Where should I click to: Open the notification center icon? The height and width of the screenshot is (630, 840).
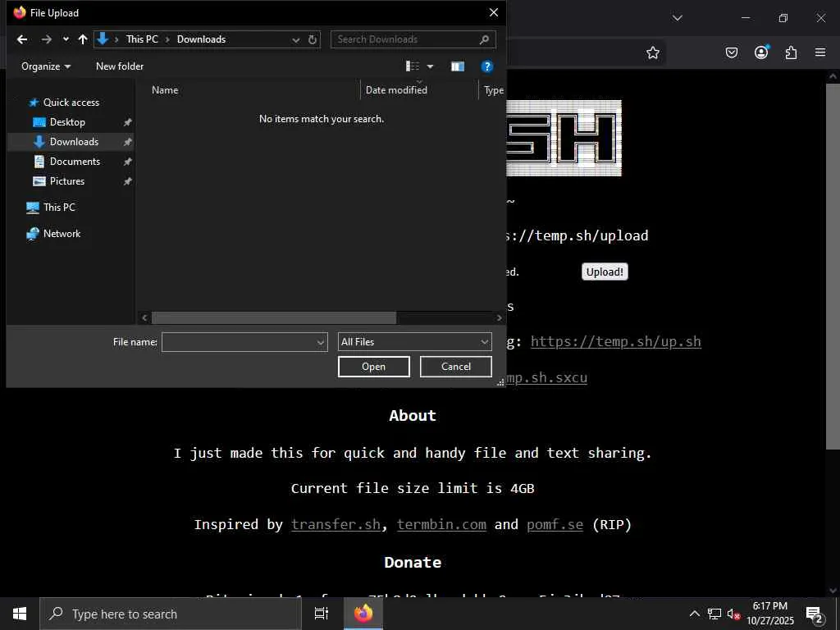[x=815, y=614]
